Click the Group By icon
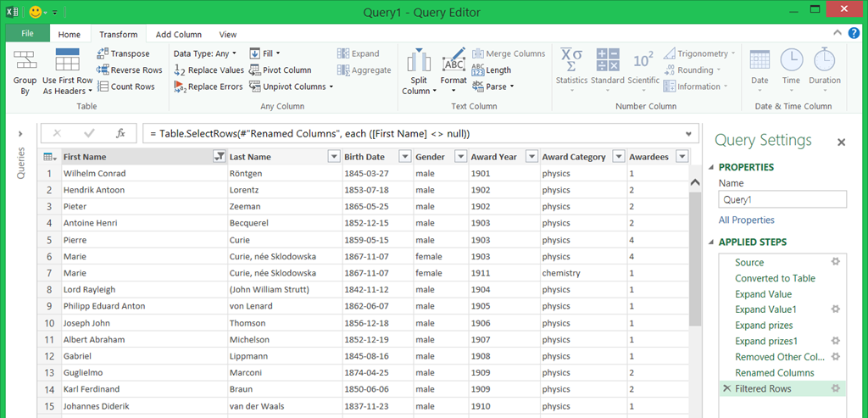The width and height of the screenshot is (868, 418). click(x=25, y=64)
